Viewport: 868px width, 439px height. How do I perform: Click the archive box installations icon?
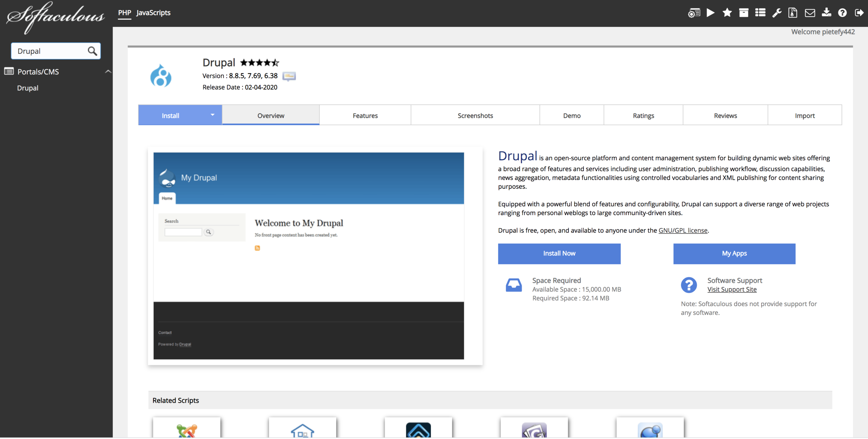(743, 13)
